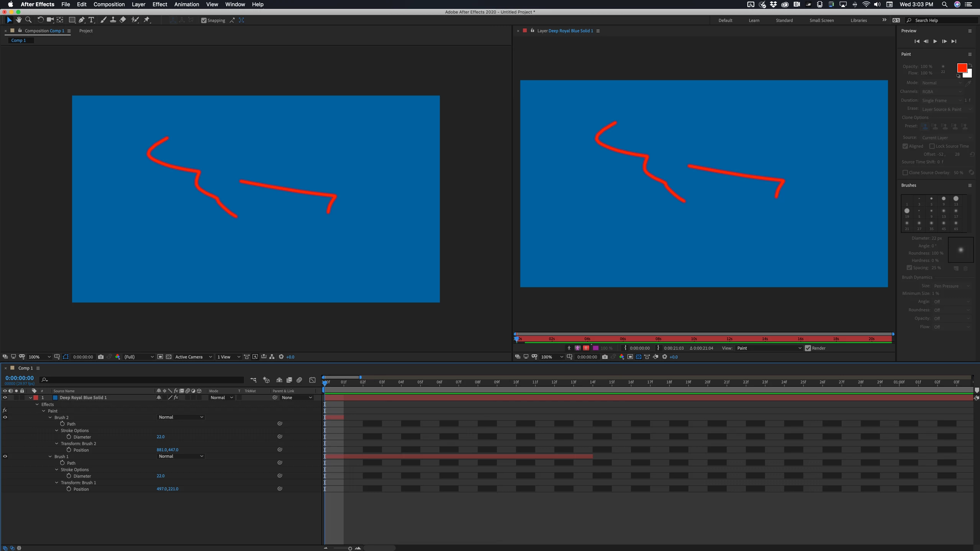Select the Pen tool
The width and height of the screenshot is (980, 551).
pos(82,20)
